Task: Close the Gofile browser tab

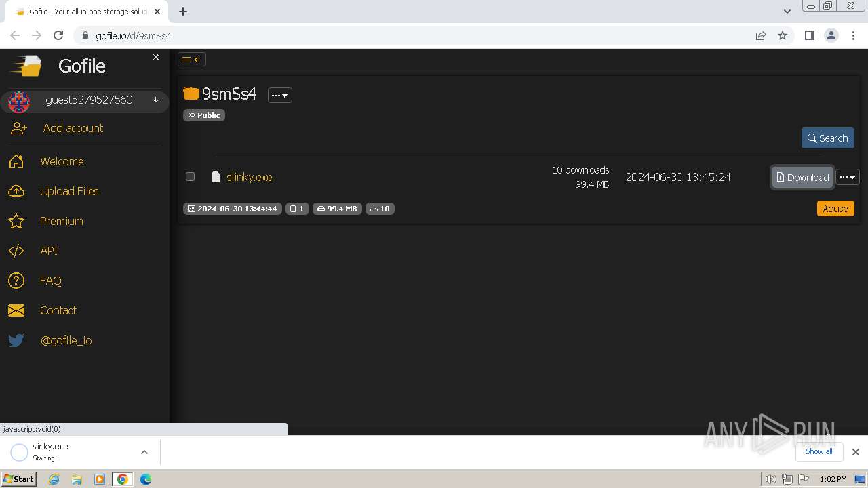Action: coord(157,12)
